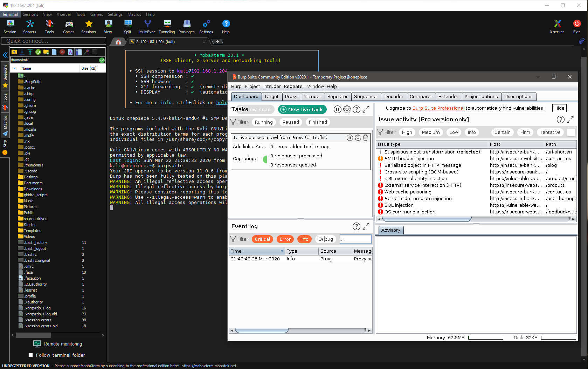The height and width of the screenshot is (369, 588).
Task: Open the MobaXterm Macros menu
Action: pos(134,14)
